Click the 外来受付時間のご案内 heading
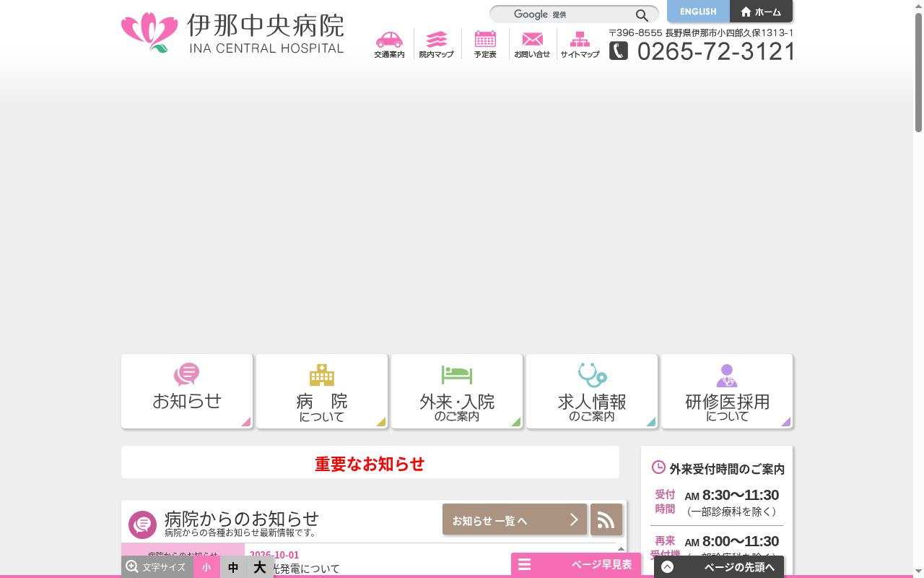Image resolution: width=924 pixels, height=578 pixels. point(727,469)
